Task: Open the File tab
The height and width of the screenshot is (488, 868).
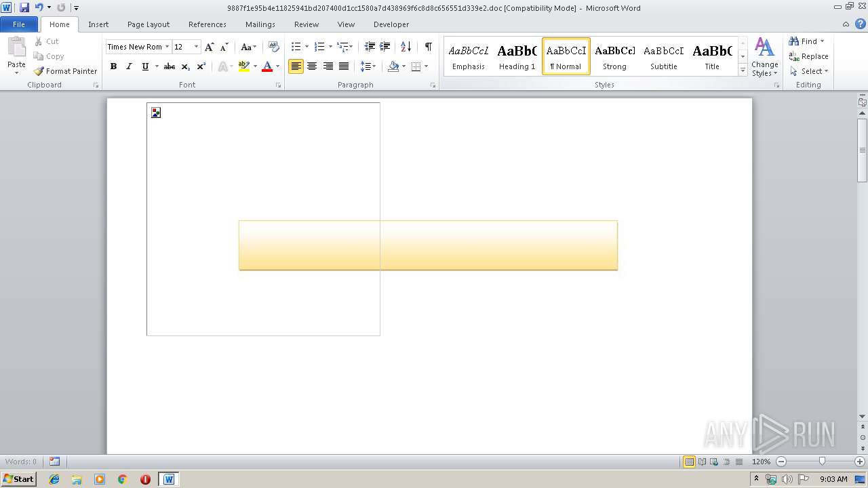Action: coord(19,24)
